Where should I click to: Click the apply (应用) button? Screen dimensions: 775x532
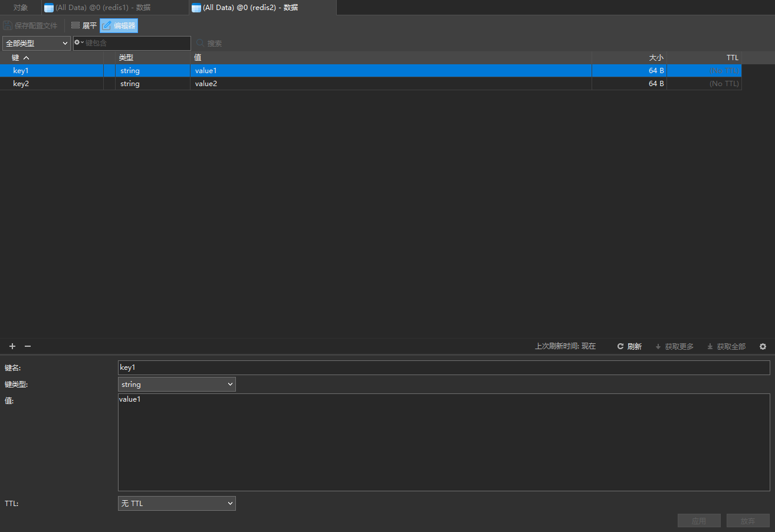click(x=699, y=521)
